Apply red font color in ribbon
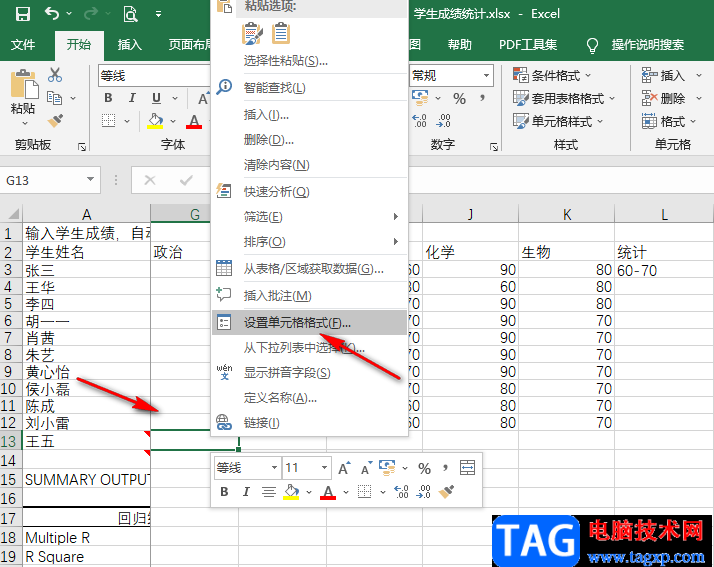 194,121
